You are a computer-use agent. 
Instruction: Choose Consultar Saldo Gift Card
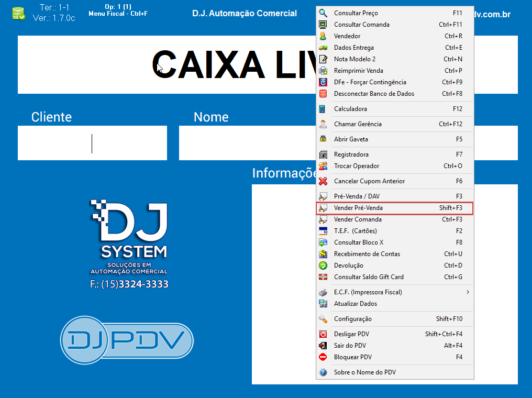click(369, 277)
